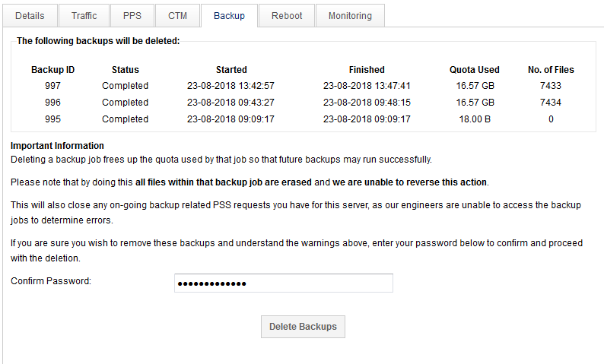Viewport: 604px width, 364px height.
Task: Click the Status column header
Action: tap(125, 70)
